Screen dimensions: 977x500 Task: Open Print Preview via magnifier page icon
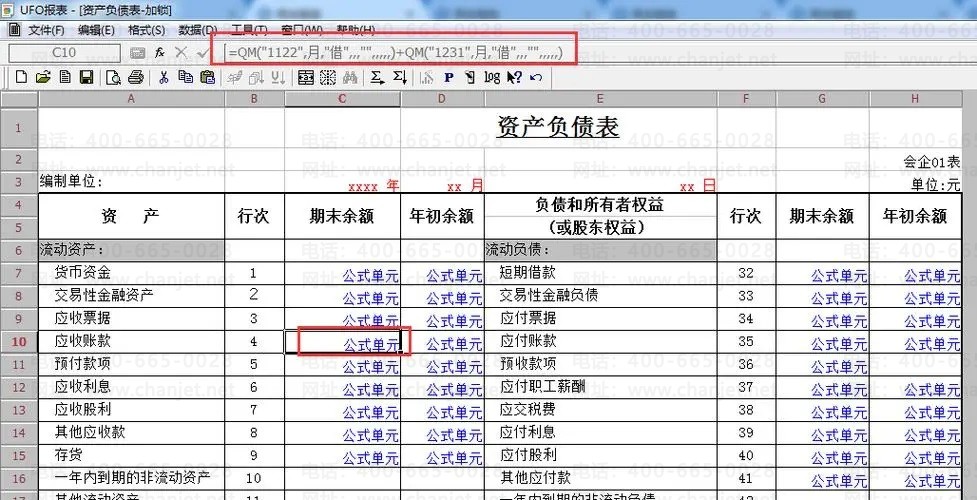click(113, 77)
